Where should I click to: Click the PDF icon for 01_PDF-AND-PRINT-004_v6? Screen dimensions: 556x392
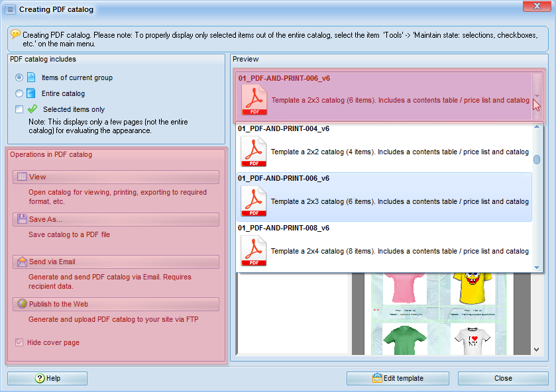point(254,152)
